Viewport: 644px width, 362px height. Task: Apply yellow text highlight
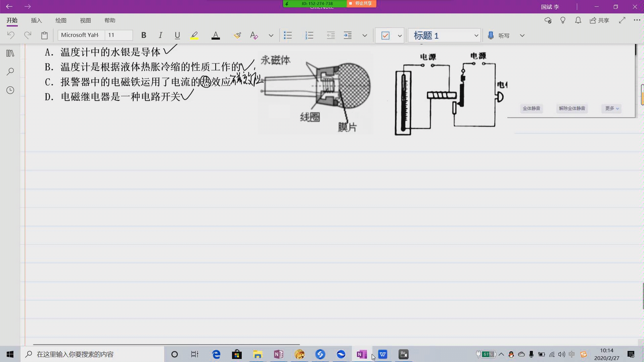coord(194,35)
